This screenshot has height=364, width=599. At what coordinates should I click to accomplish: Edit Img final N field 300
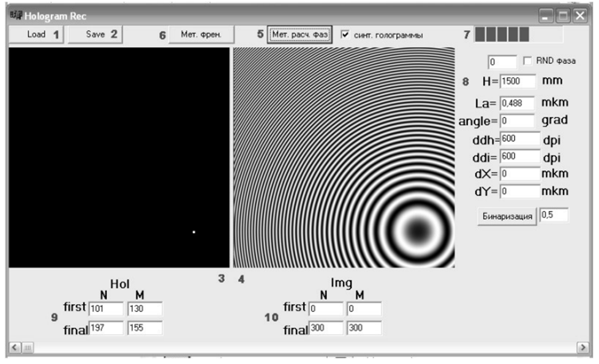tap(326, 328)
